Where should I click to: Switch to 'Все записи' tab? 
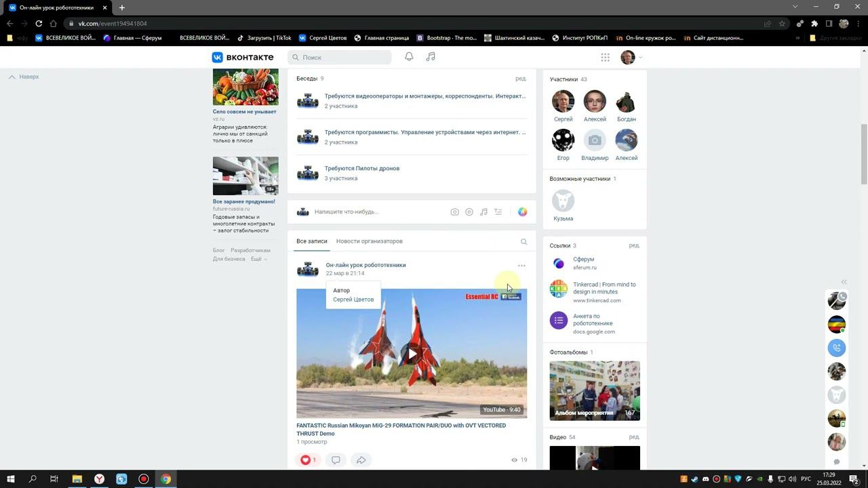[311, 241]
